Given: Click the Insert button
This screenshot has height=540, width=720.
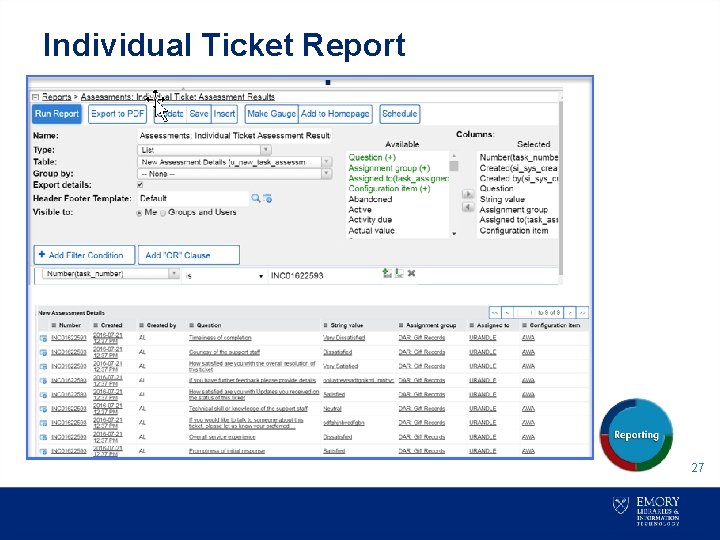Looking at the screenshot, I should [x=224, y=114].
